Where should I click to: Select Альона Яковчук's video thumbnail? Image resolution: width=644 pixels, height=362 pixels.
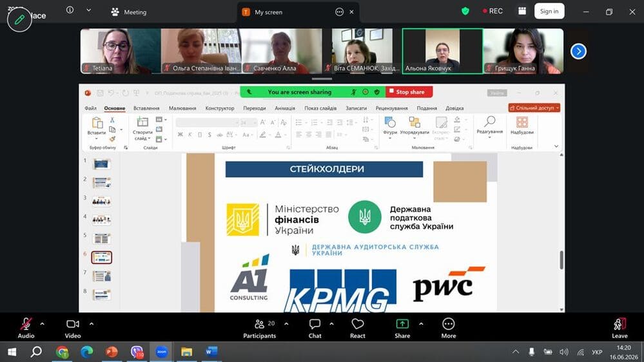click(442, 52)
